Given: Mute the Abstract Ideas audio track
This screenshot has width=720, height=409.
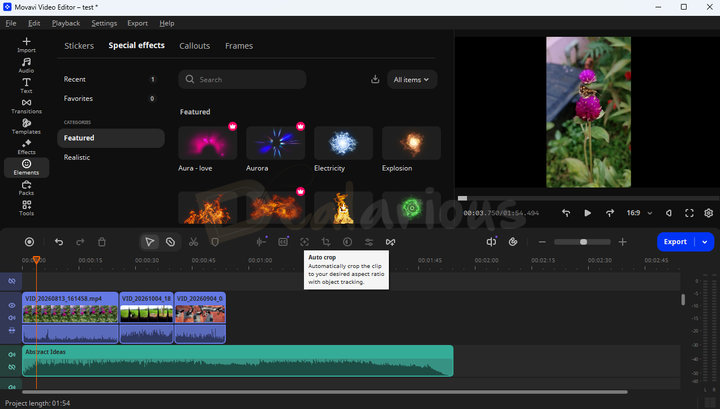Looking at the screenshot, I should tap(11, 354).
